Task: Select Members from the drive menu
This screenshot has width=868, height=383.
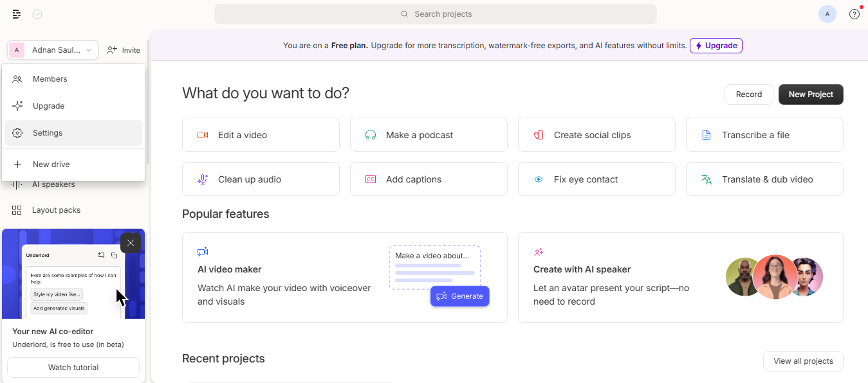Action: pos(50,79)
